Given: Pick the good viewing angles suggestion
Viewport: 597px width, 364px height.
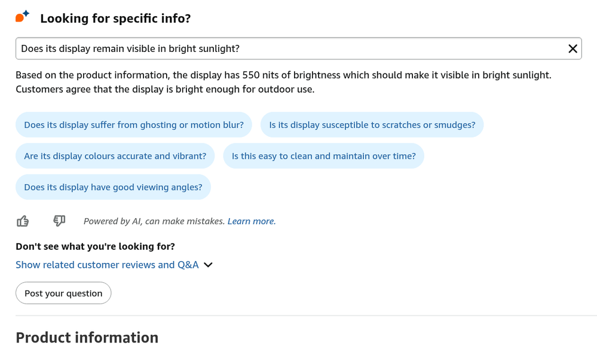Looking at the screenshot, I should [113, 187].
